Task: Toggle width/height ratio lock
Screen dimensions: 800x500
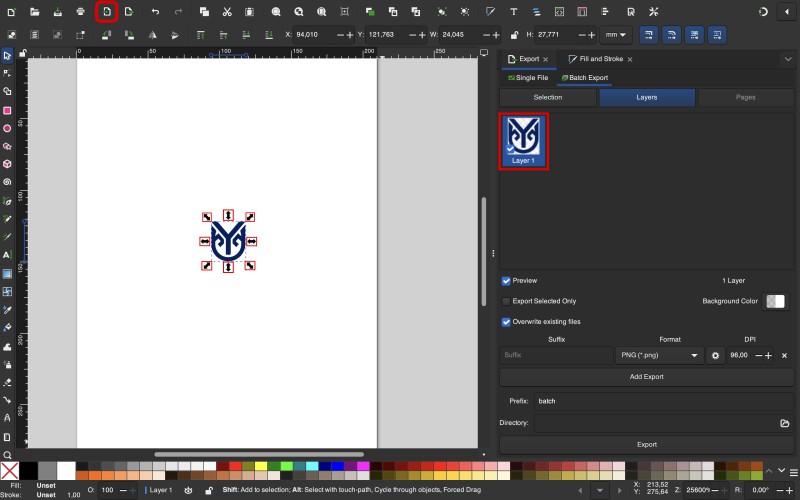Action: pos(514,35)
